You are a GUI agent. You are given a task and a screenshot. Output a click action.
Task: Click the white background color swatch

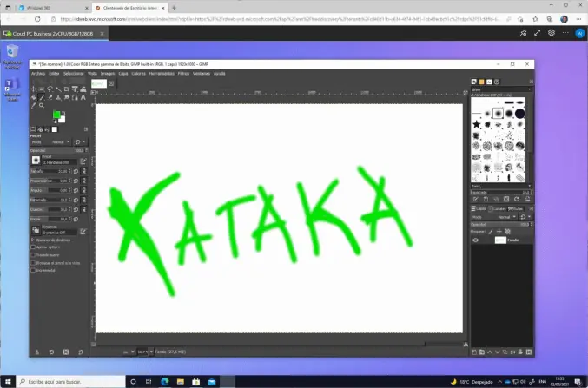[63, 120]
